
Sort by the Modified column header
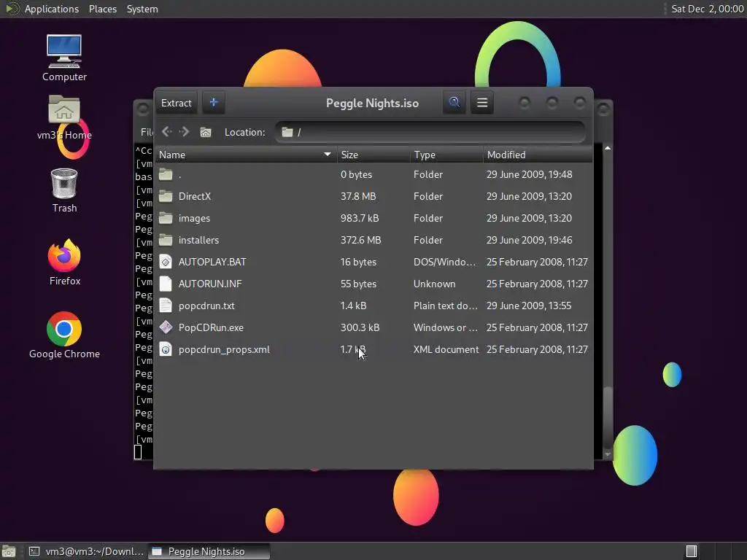[538, 155]
